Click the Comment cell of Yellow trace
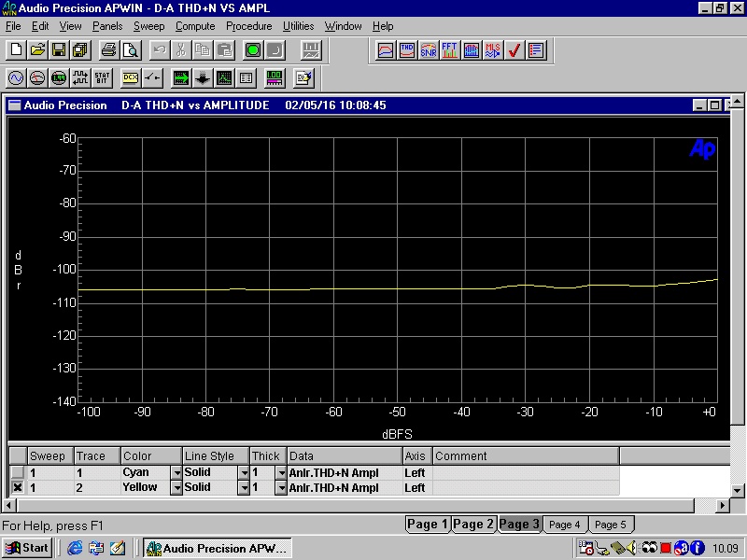The image size is (747, 560). (526, 487)
